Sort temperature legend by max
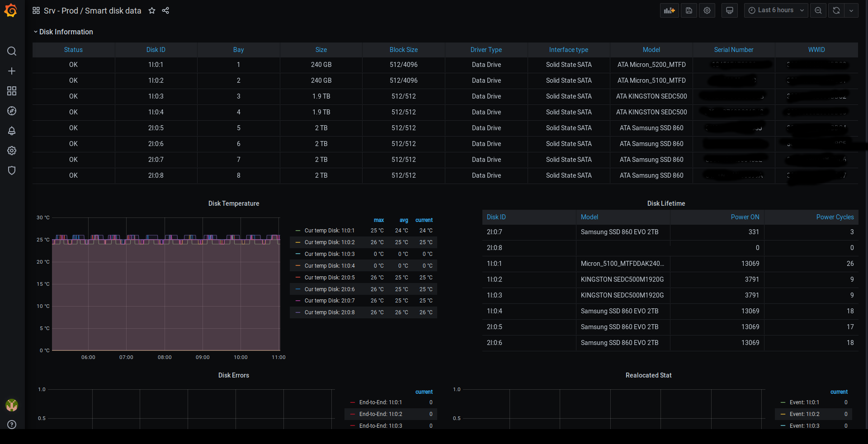The height and width of the screenshot is (444, 868). click(379, 220)
